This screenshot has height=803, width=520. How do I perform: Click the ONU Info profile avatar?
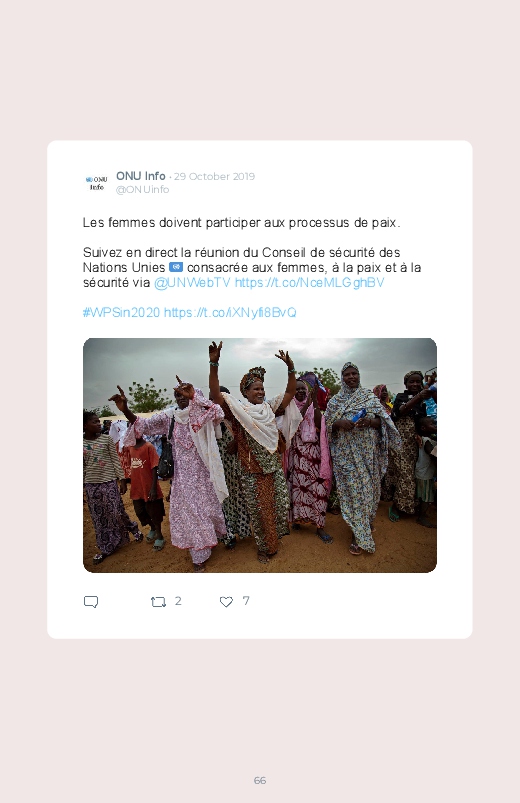click(96, 183)
